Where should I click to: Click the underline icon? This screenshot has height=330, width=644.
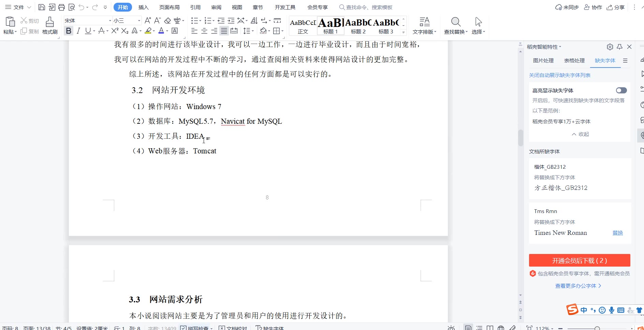point(88,31)
